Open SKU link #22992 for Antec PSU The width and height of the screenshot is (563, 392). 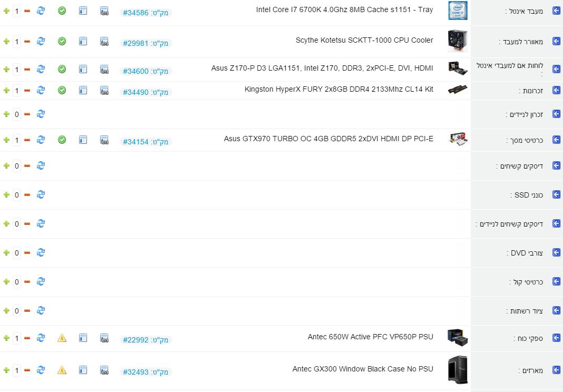click(x=145, y=340)
